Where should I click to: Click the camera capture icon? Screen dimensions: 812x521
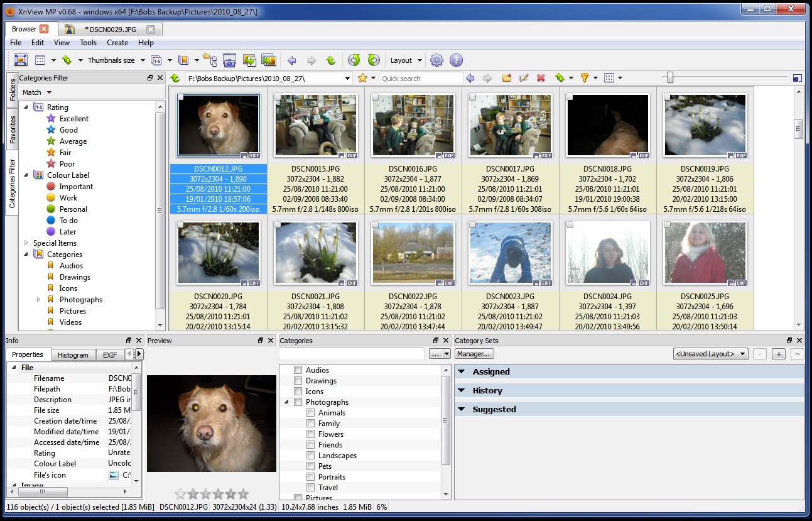click(229, 60)
